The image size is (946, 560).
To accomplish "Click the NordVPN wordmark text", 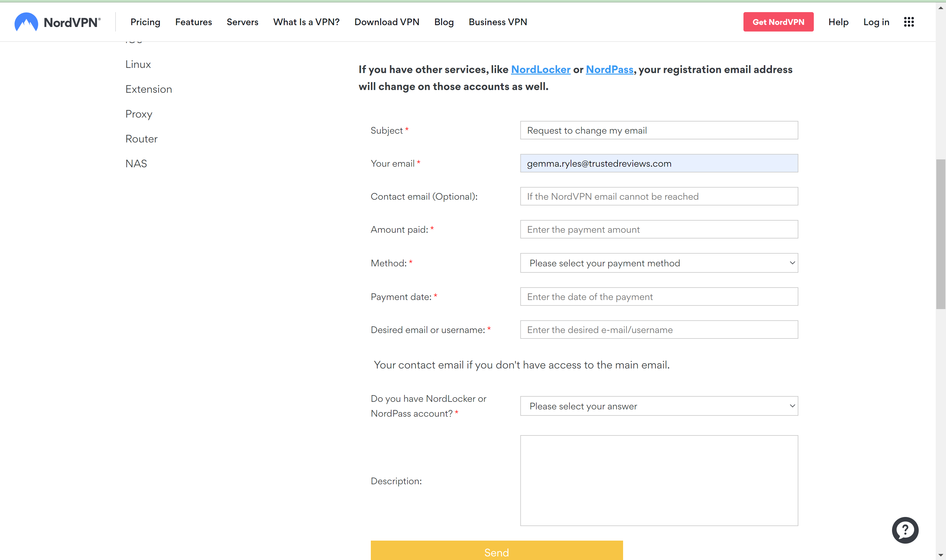I will [72, 23].
